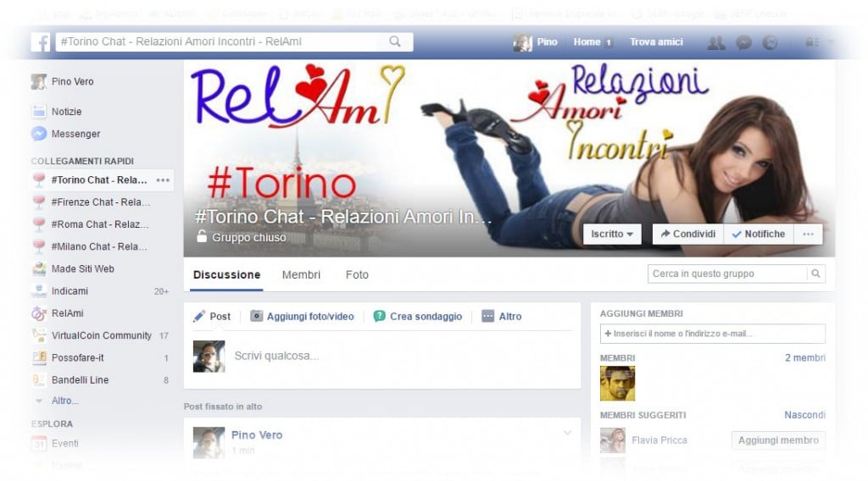Click Pino Vero avatar in left sidebar
Screen dimensions: 868x481
click(x=38, y=82)
